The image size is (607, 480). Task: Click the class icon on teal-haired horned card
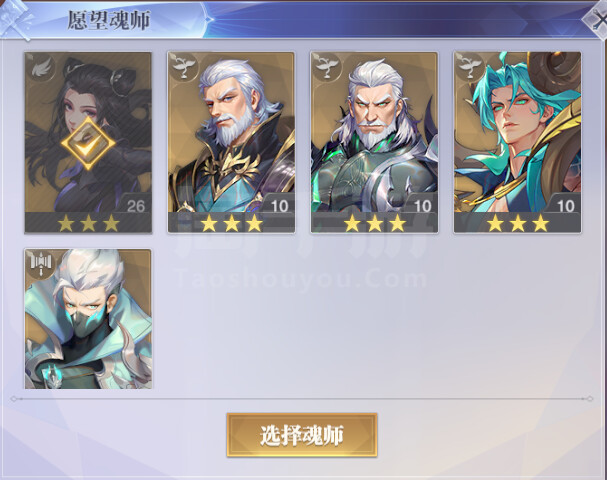tap(468, 67)
